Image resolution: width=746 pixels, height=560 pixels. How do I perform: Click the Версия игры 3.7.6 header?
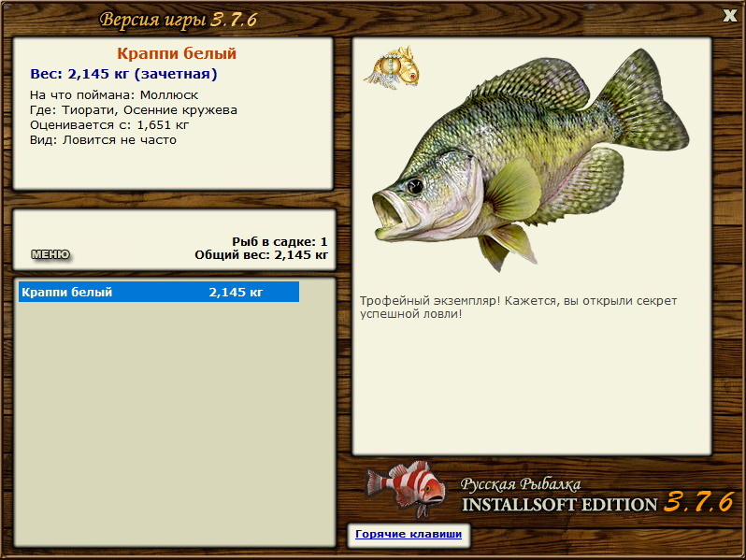pos(179,20)
